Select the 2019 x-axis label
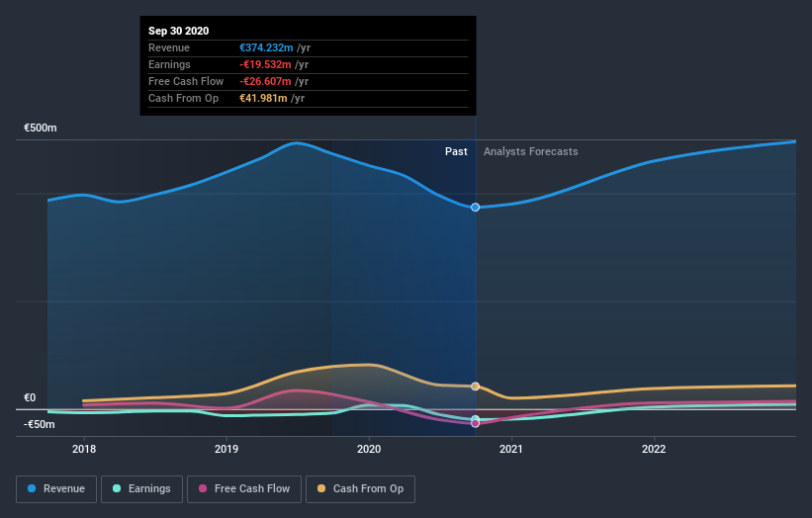Image resolution: width=812 pixels, height=518 pixels. 226,449
